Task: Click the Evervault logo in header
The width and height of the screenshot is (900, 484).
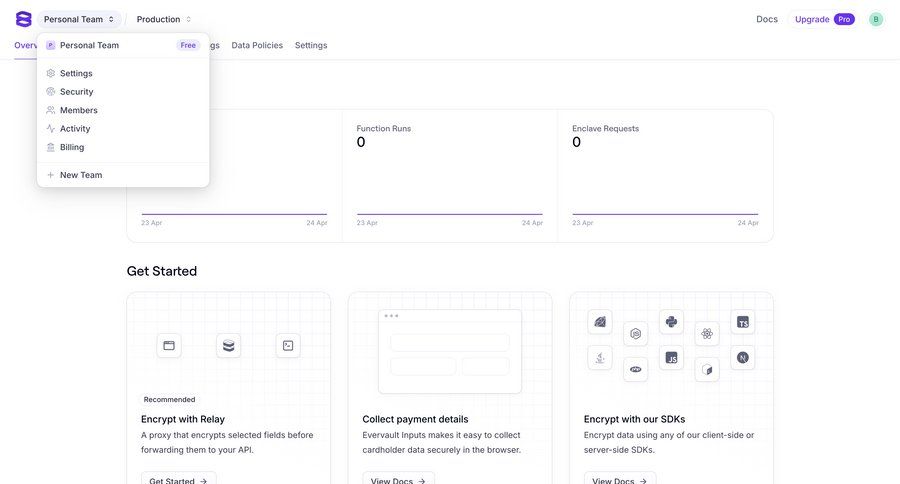Action: click(x=24, y=19)
